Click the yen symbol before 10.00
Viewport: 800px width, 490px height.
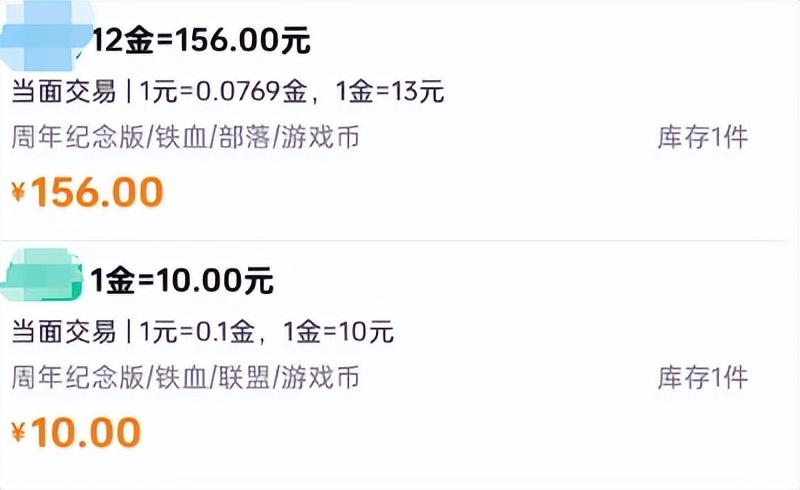click(x=19, y=432)
